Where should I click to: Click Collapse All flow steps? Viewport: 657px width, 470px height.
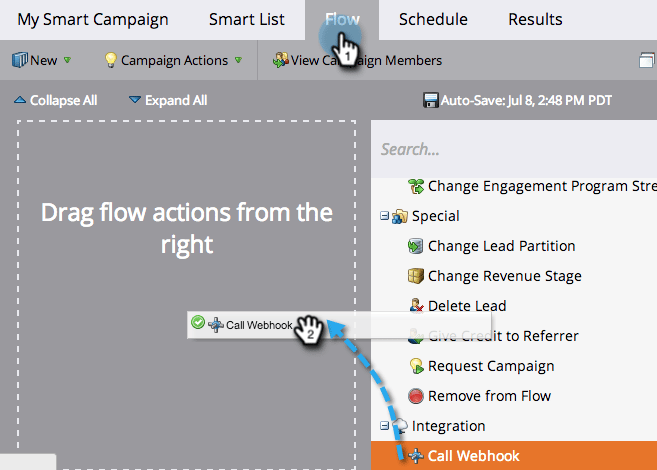[x=56, y=100]
